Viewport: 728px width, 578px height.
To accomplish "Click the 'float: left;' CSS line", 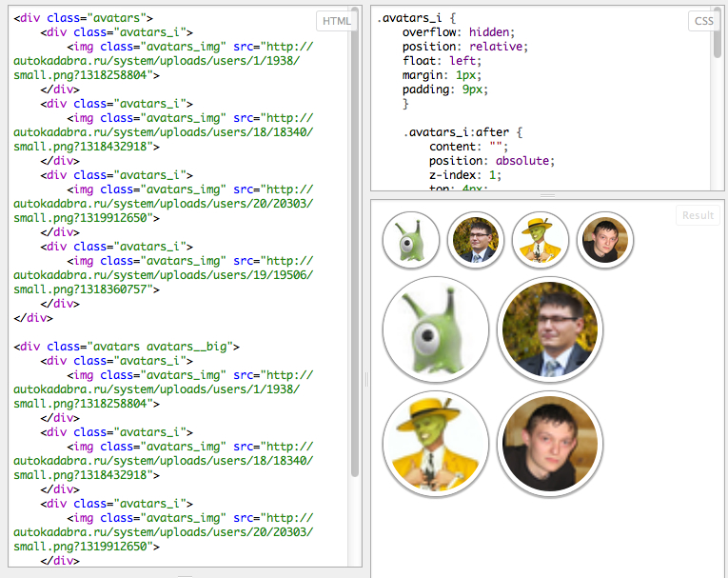I will 442,61.
